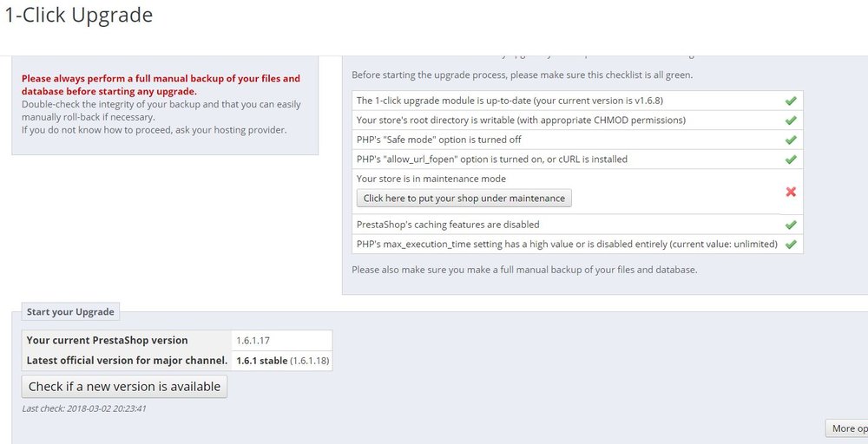Click the red X for maintenance mode

tap(791, 192)
